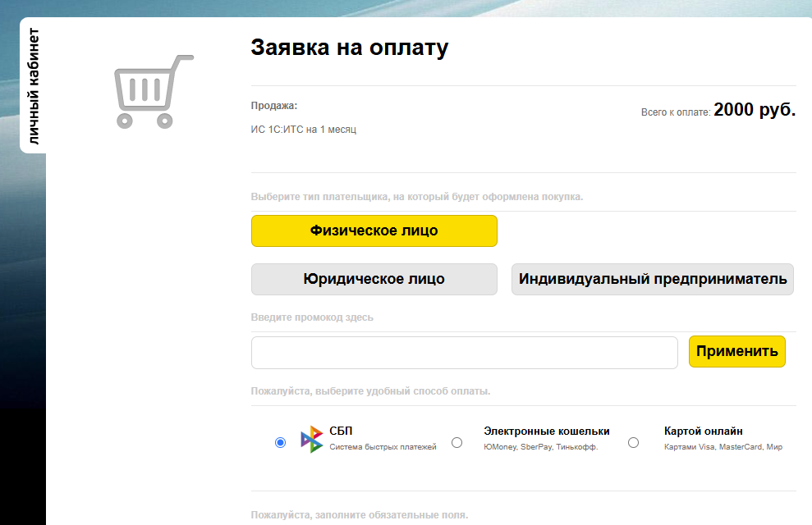This screenshot has width=812, height=525.
Task: Click Картами Visa, MasterCard, Мир subtitle
Action: [x=723, y=447]
